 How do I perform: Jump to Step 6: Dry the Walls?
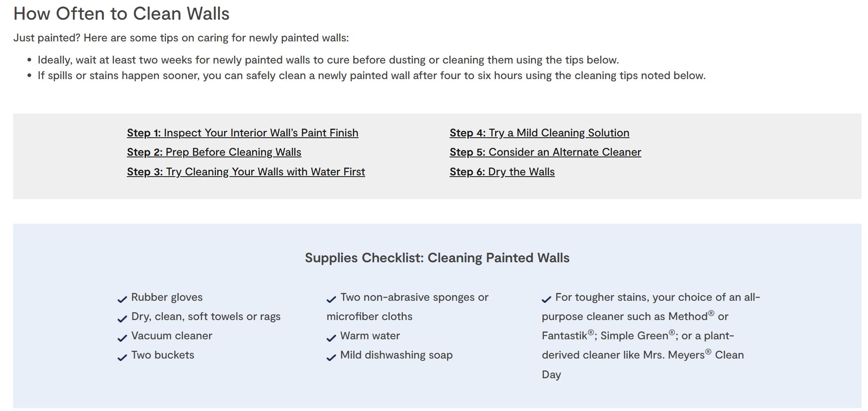(x=502, y=172)
